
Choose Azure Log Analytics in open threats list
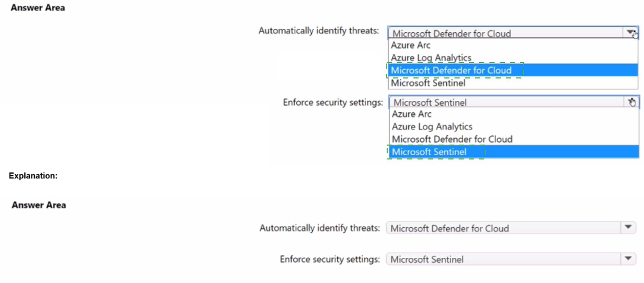(x=431, y=58)
